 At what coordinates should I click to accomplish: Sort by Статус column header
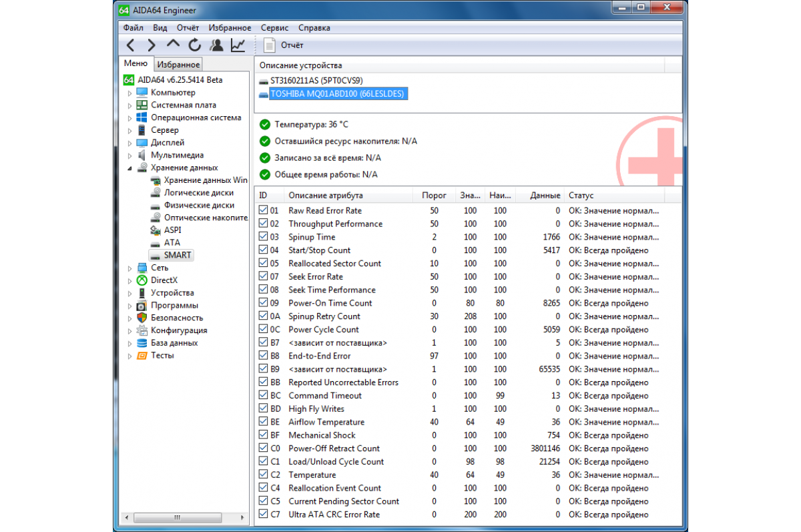click(x=614, y=196)
